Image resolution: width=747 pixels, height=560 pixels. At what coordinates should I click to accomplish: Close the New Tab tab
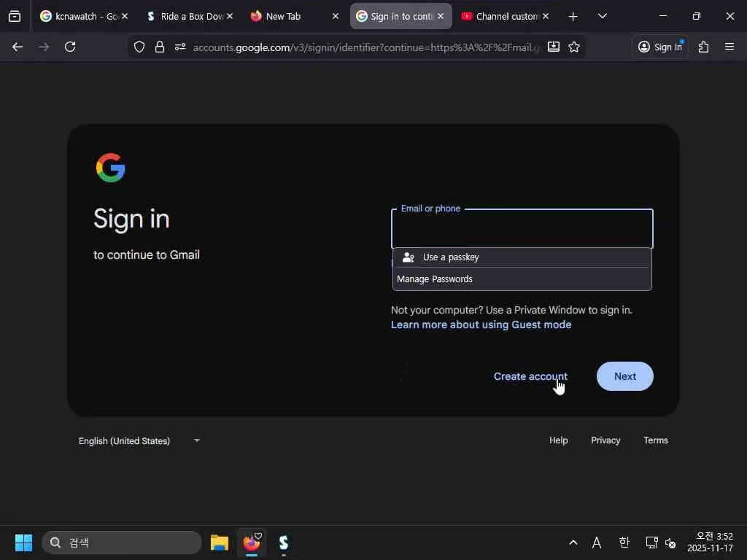coord(336,16)
